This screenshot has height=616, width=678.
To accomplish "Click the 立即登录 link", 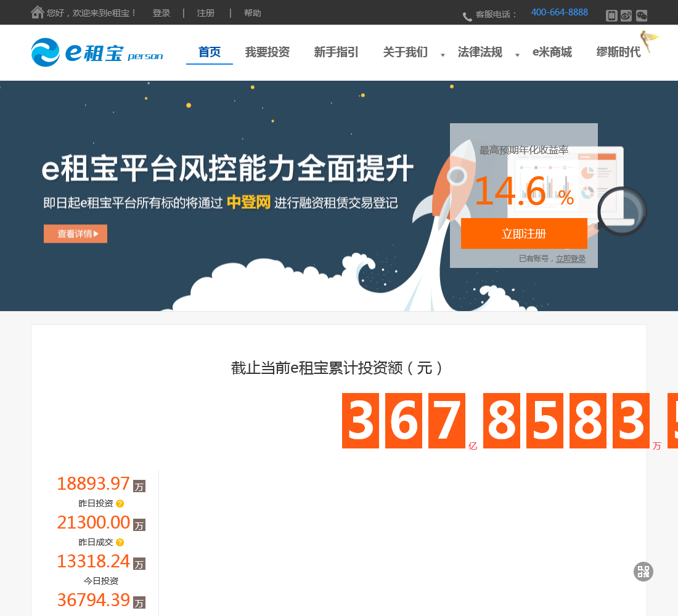I will click(x=571, y=259).
